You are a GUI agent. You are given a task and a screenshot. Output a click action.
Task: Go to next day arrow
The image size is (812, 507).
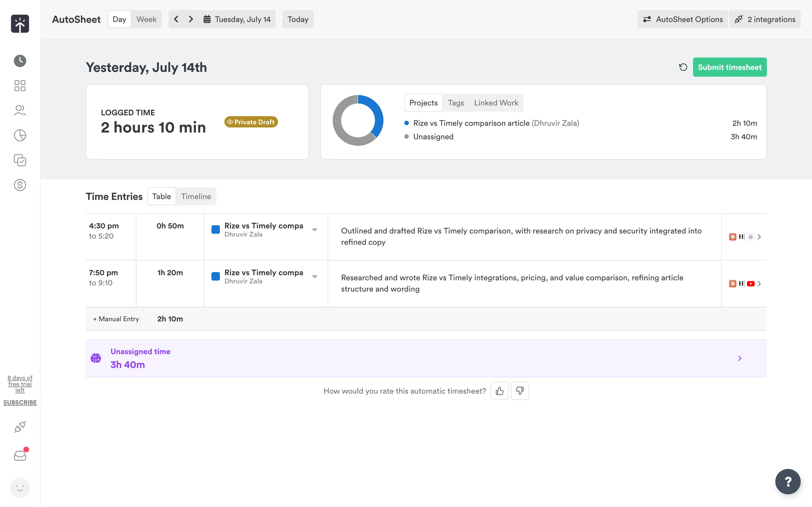pyautogui.click(x=191, y=19)
